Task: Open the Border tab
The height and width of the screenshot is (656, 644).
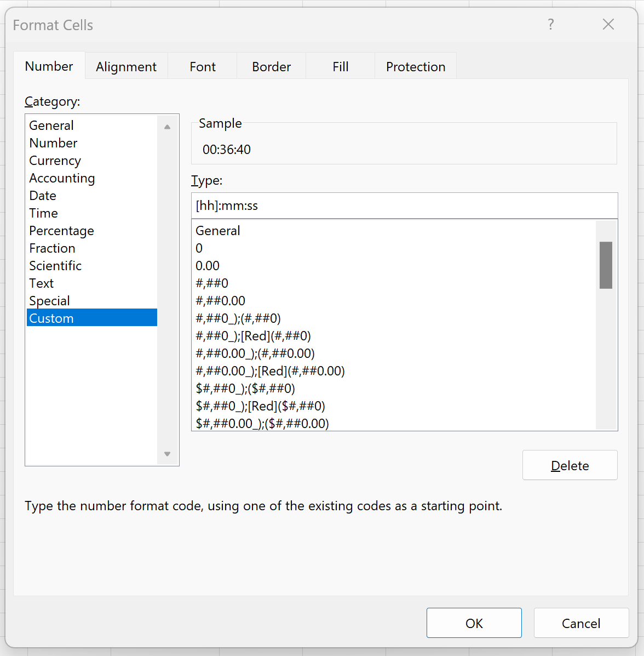Action: click(272, 66)
